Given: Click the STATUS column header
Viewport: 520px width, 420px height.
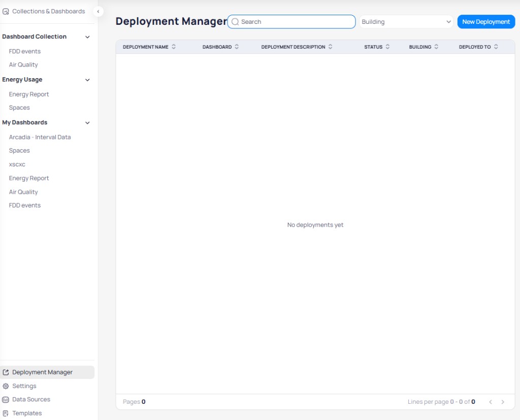Looking at the screenshot, I should click(373, 47).
